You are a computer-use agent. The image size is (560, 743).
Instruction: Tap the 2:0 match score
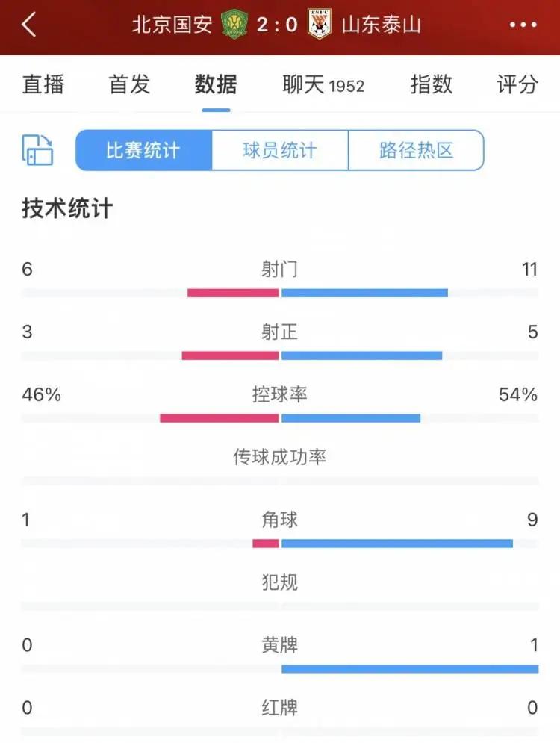pyautogui.click(x=277, y=25)
